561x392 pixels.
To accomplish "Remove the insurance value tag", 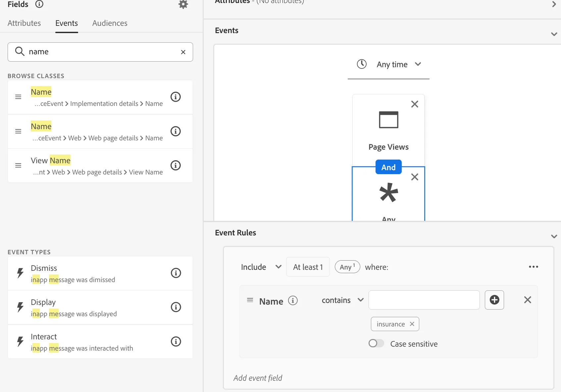I will pos(412,324).
